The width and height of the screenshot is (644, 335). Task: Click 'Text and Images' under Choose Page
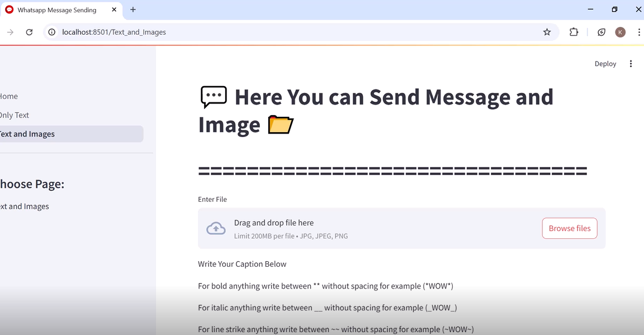(24, 206)
